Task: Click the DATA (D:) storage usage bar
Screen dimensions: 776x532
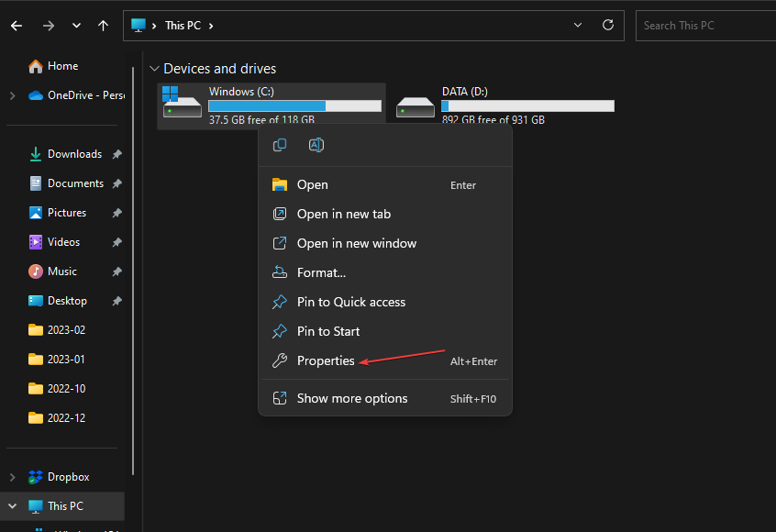Action: [527, 106]
